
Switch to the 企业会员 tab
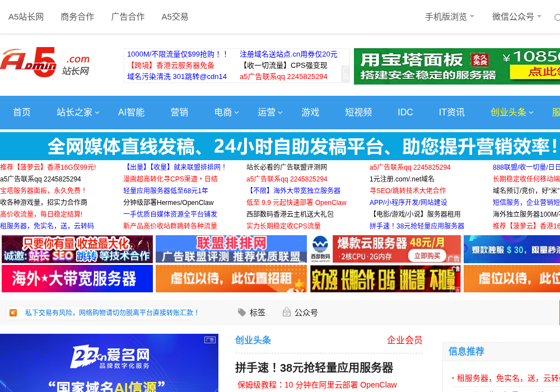405,340
